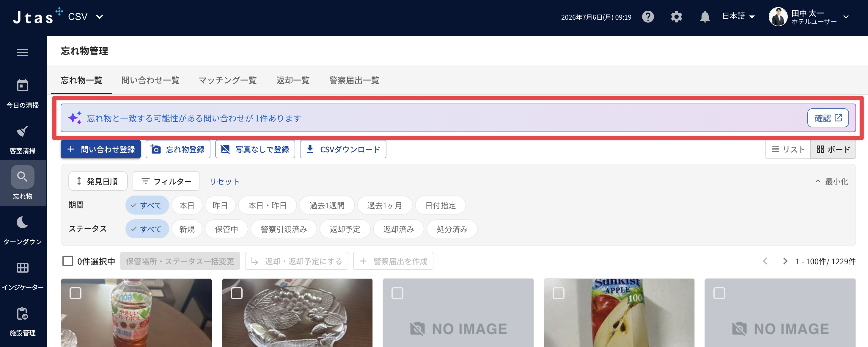Switch to 忘れ物一覧 tab

[81, 80]
